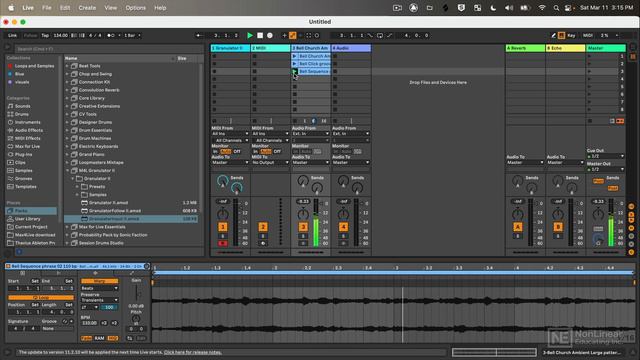Select the Drums browser category
Image resolution: width=640 pixels, height=360 pixels.
coord(21,114)
